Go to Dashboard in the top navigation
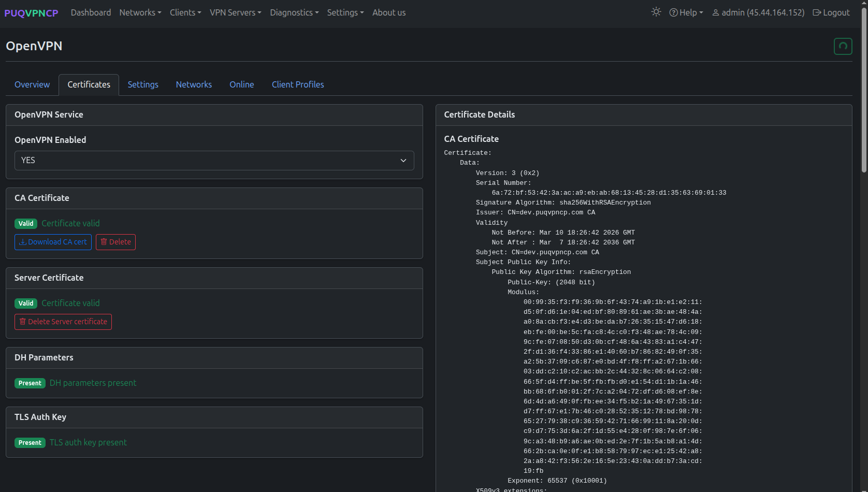Image resolution: width=868 pixels, height=492 pixels. point(91,12)
